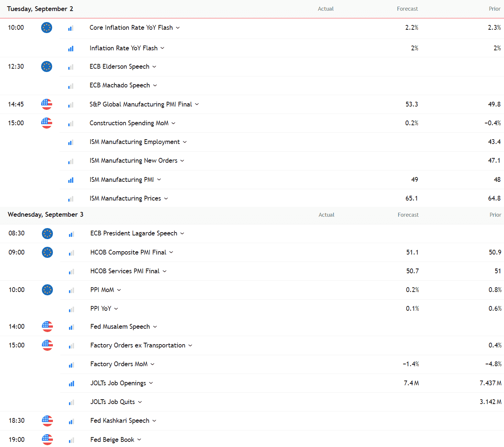Click the US flag beside Fed Beige Book
Viewport: 504px width, 447px height.
47,440
